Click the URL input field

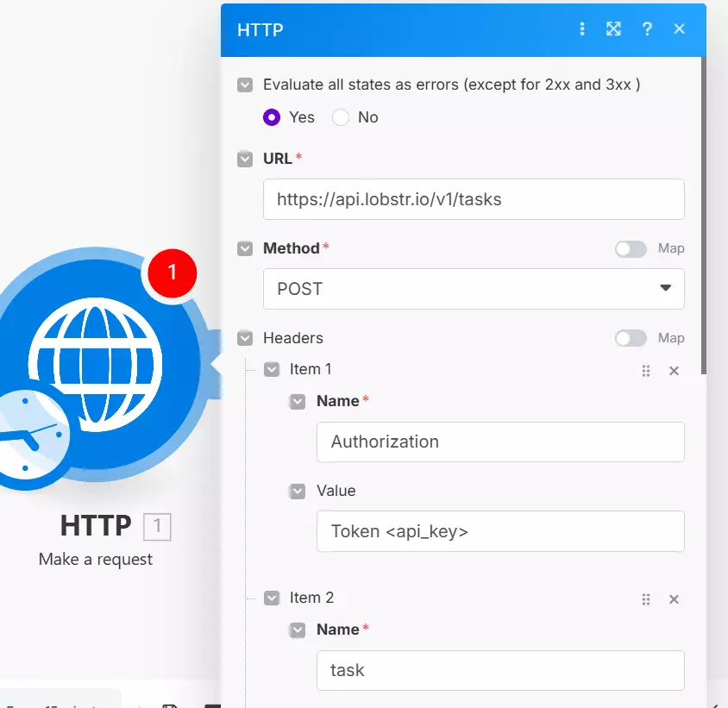(x=474, y=199)
